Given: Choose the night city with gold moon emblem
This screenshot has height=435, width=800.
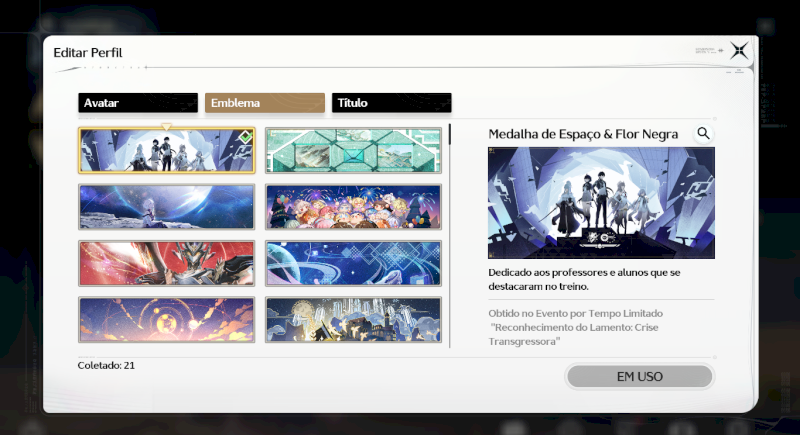Looking at the screenshot, I should [x=353, y=320].
